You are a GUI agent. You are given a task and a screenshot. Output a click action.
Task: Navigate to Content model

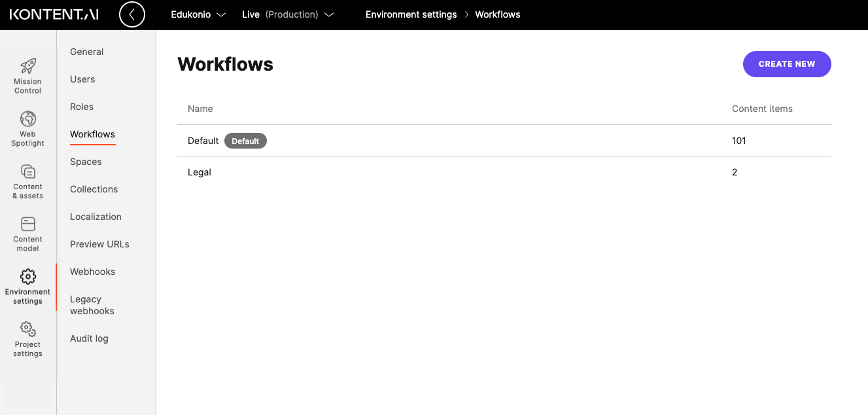tap(27, 232)
